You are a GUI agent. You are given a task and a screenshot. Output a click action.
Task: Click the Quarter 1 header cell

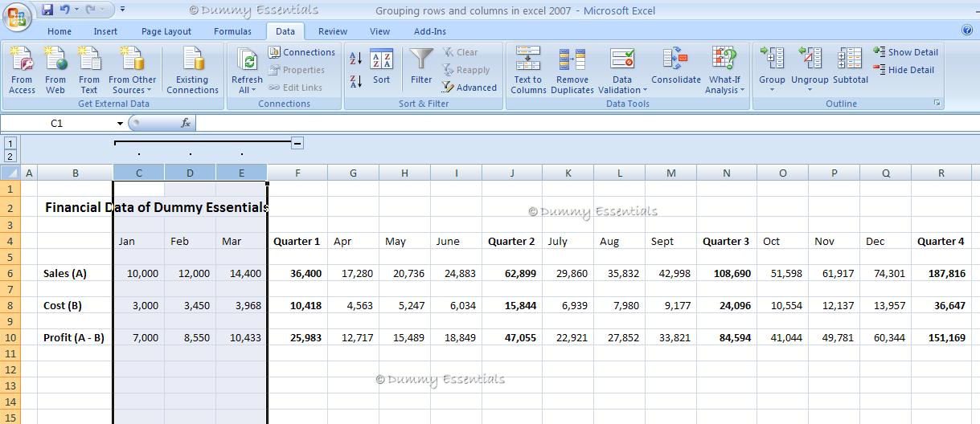(x=297, y=241)
